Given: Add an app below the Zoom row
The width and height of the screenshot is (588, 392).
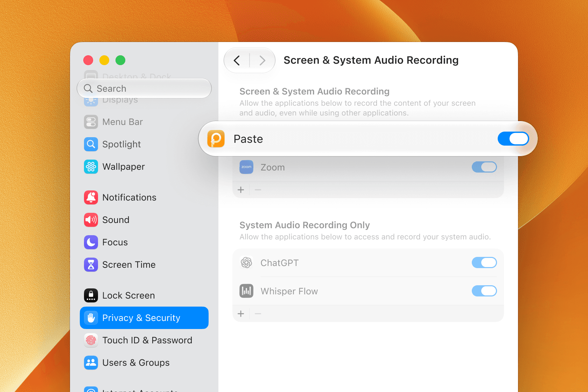Looking at the screenshot, I should point(241,190).
